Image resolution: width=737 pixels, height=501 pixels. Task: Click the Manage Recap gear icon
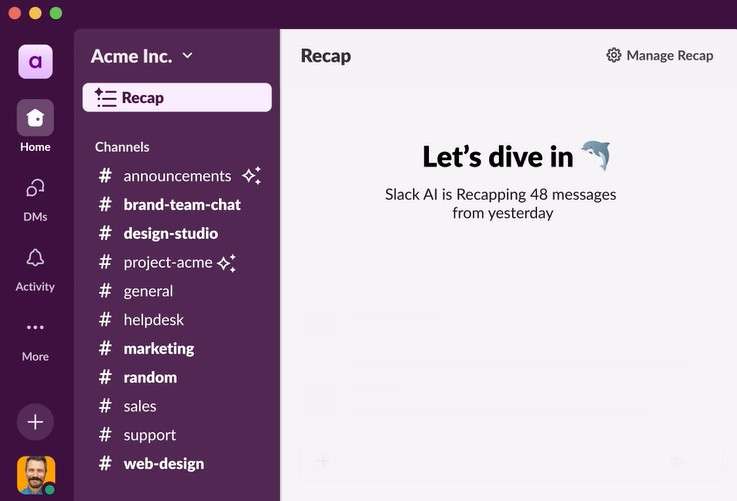[613, 55]
